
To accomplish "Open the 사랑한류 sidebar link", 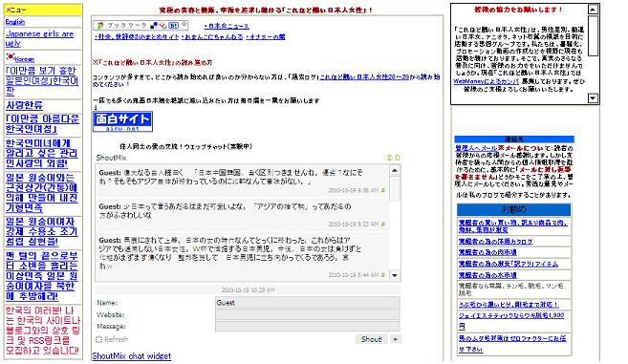I will click(24, 105).
